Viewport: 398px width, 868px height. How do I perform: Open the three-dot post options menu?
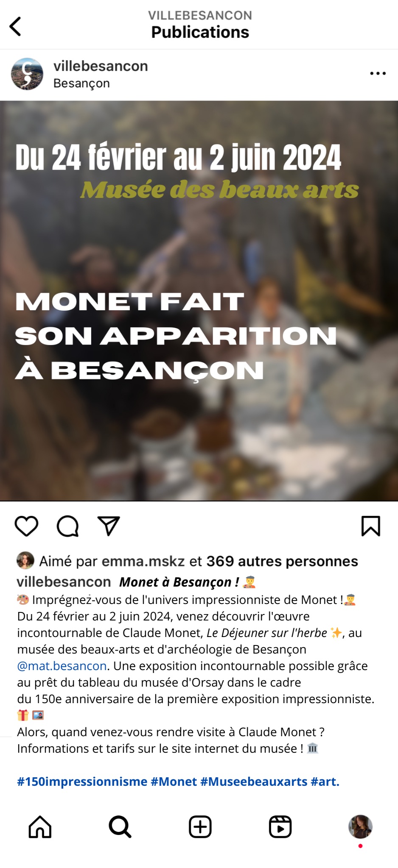tap(378, 73)
